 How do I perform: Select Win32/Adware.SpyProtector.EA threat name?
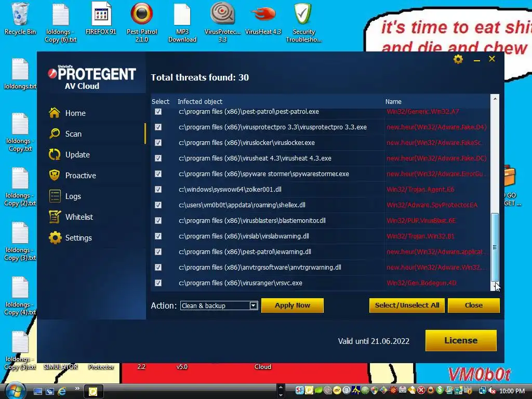(x=432, y=205)
